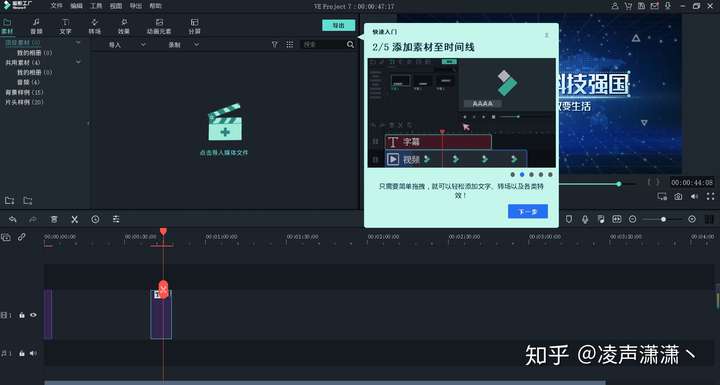Click the audio mixer icon
The image size is (720, 385).
click(601, 220)
